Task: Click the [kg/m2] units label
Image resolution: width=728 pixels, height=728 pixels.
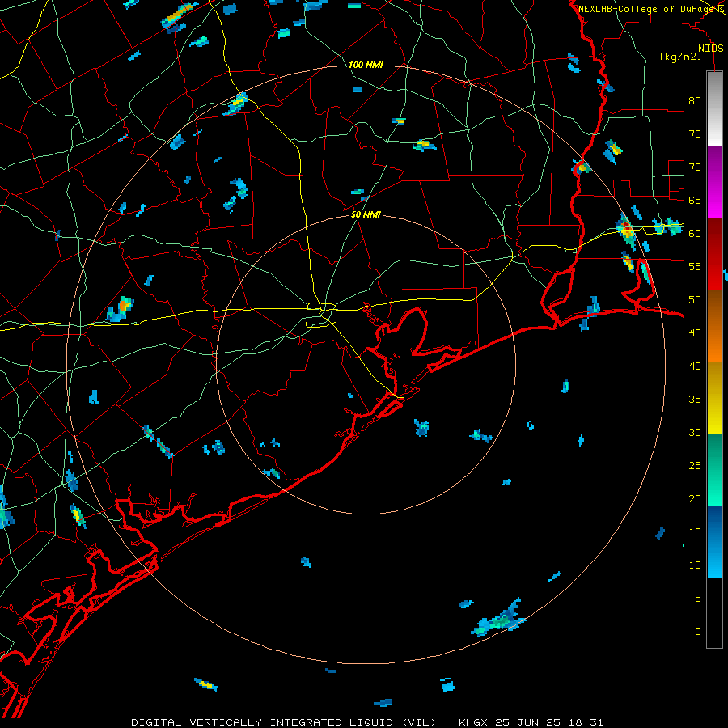Action: point(680,57)
